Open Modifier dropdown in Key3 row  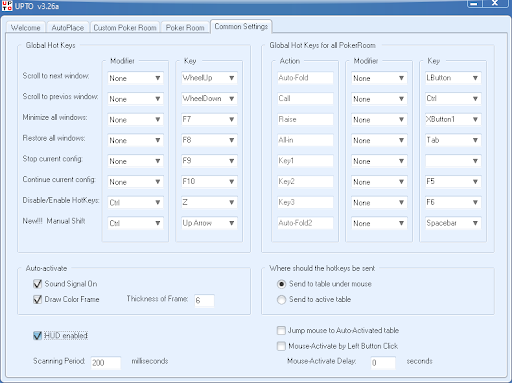click(379, 202)
